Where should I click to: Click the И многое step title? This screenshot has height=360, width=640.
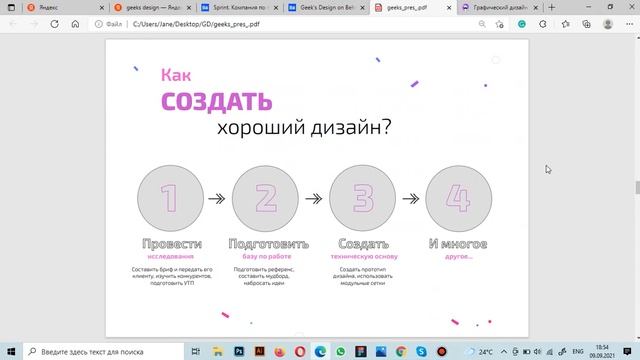458,244
